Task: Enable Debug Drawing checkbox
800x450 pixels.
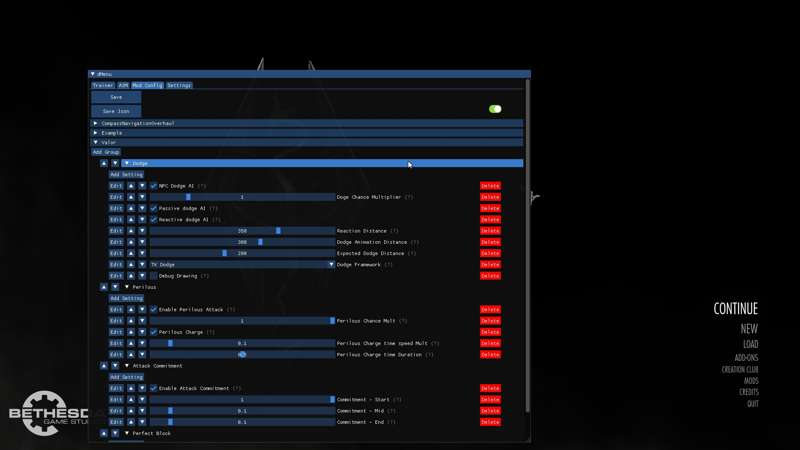Action: [154, 276]
